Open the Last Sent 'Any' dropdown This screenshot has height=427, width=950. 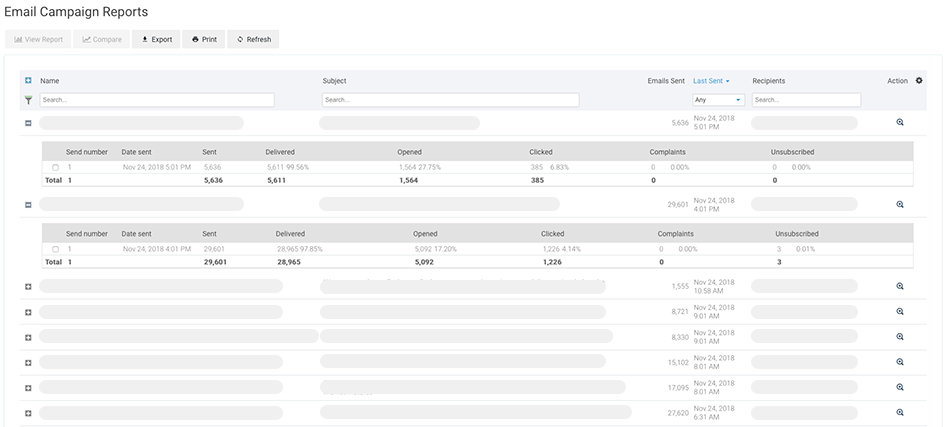tap(719, 100)
